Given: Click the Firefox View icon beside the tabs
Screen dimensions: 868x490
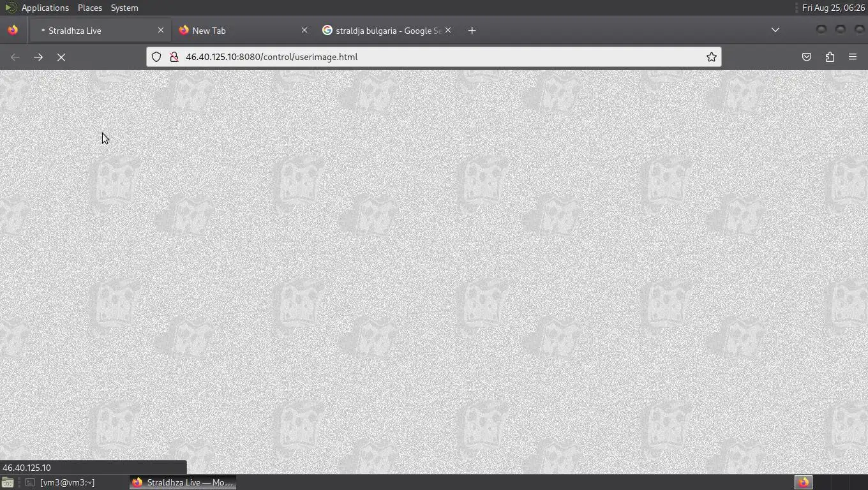Looking at the screenshot, I should click(13, 30).
